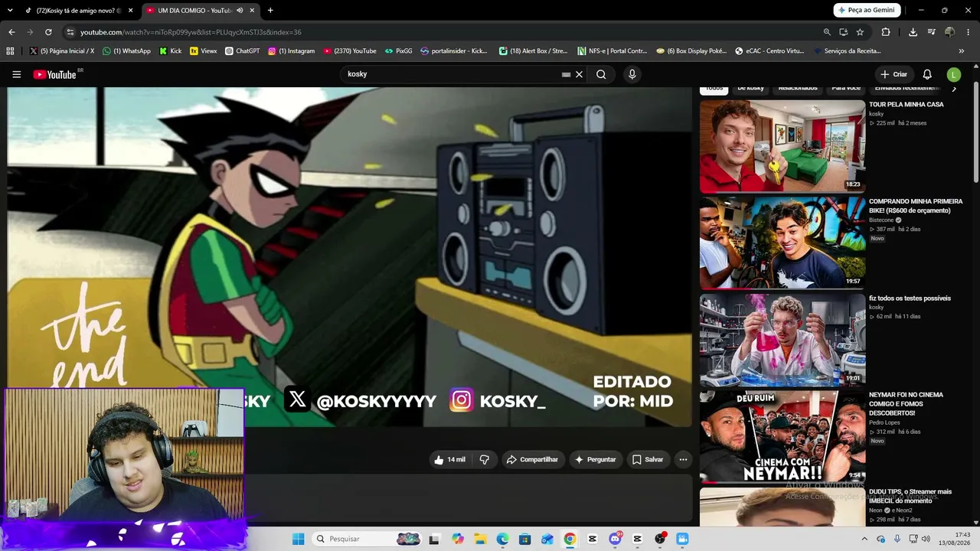This screenshot has width=980, height=551.
Task: Click the browser address bar URL
Action: (x=191, y=32)
